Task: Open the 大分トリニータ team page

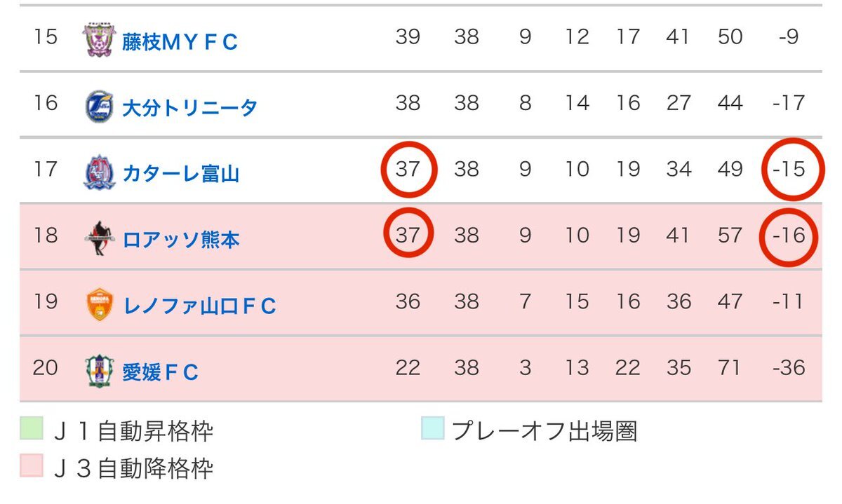Action: click(189, 108)
